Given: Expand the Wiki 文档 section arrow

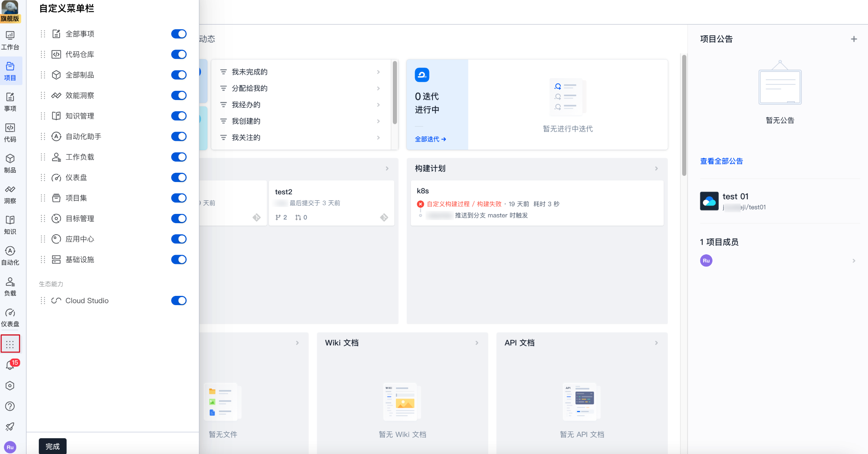Looking at the screenshot, I should click(477, 343).
